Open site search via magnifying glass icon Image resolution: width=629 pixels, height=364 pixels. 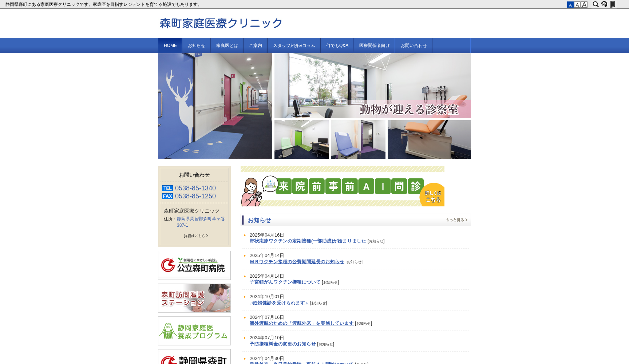[596, 4]
